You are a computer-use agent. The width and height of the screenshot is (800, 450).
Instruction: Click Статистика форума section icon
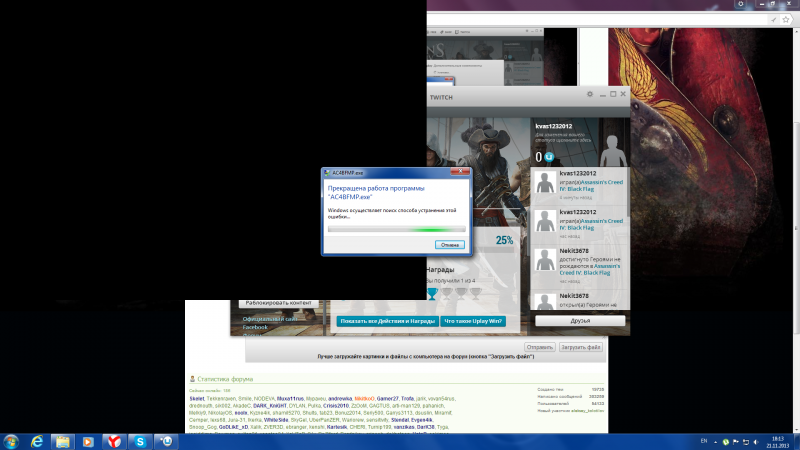[192, 379]
